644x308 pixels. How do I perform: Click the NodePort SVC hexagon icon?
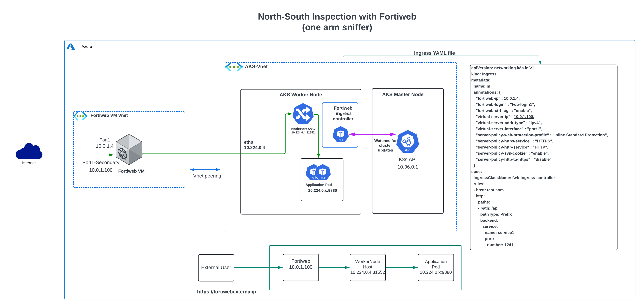[x=303, y=114]
